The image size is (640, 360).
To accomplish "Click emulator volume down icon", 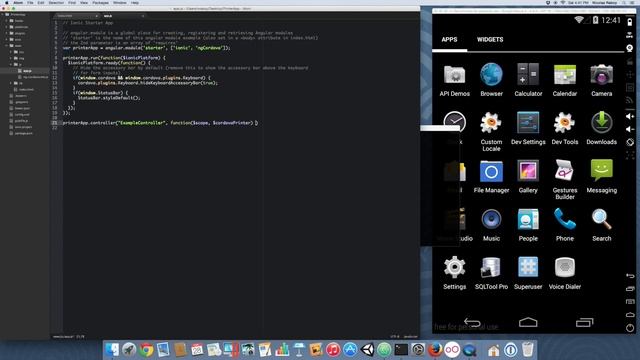I will pyautogui.click(x=630, y=129).
